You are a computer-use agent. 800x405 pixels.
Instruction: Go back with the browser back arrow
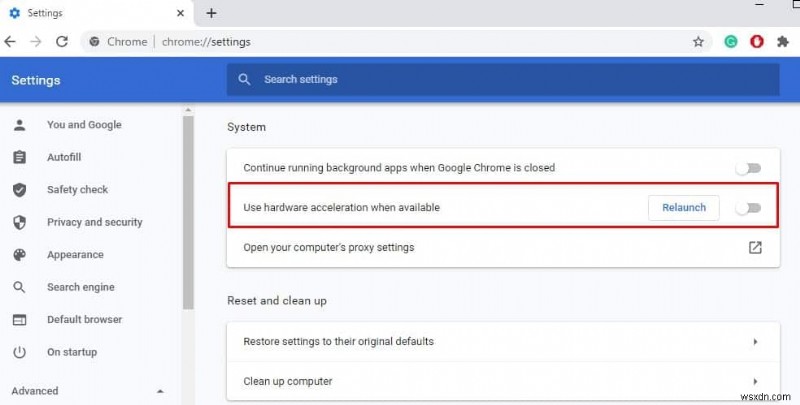[x=10, y=42]
